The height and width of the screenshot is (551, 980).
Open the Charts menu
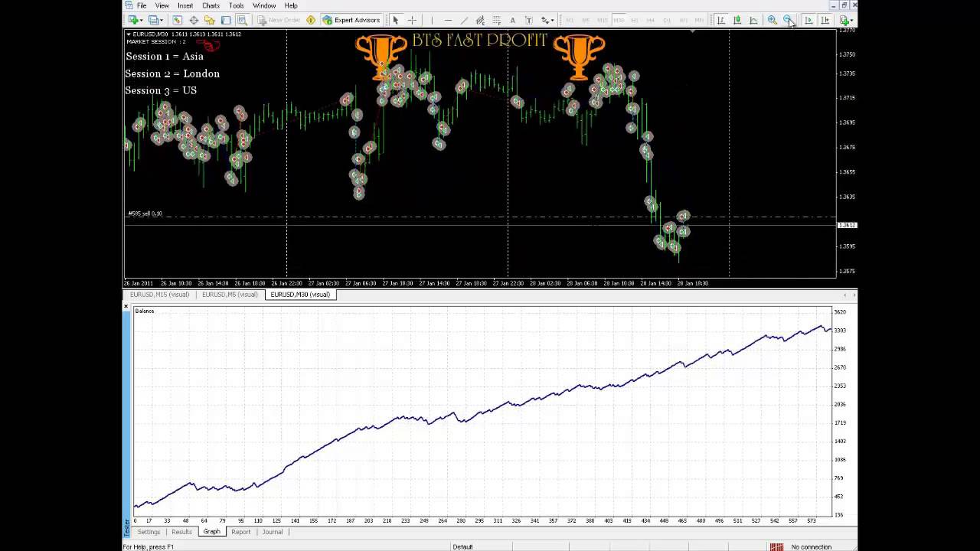(211, 5)
